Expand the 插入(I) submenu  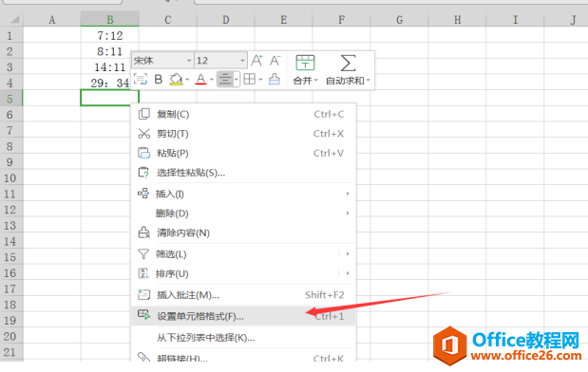coord(243,194)
